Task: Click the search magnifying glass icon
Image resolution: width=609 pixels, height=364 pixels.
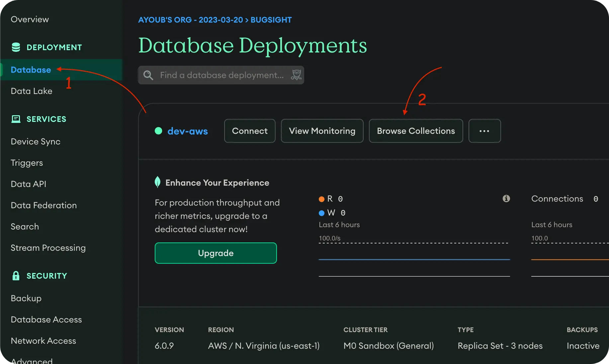Action: pos(148,75)
